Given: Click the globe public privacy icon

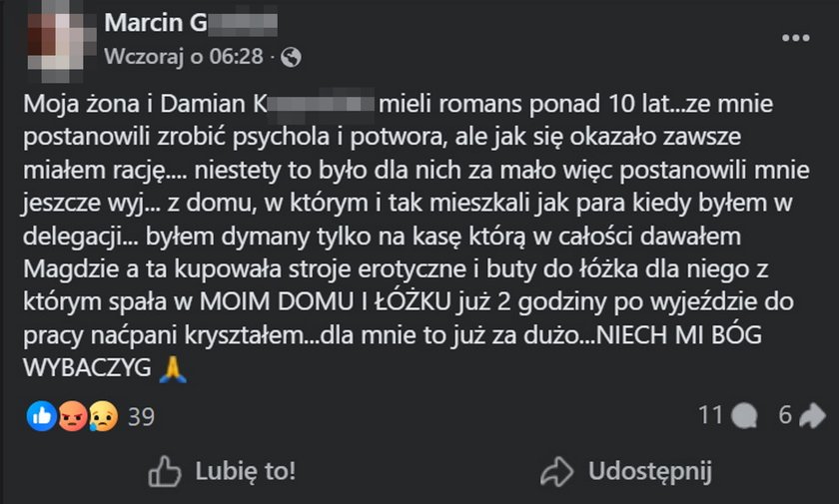Looking at the screenshot, I should coord(292,57).
